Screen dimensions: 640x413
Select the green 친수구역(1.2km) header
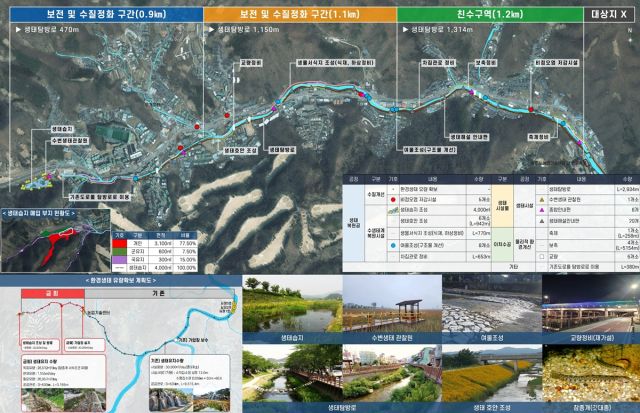coord(473,15)
